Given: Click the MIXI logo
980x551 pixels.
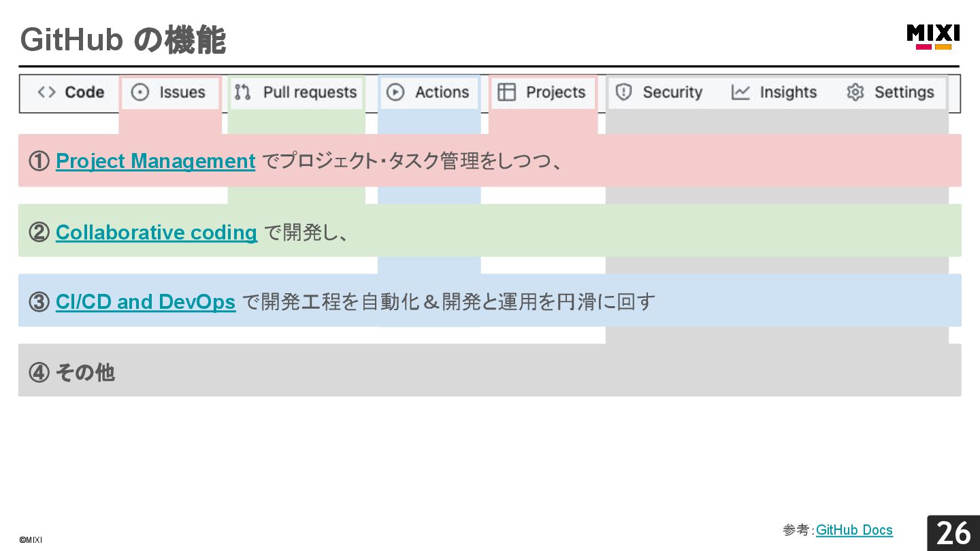Looking at the screenshot, I should pos(933,37).
